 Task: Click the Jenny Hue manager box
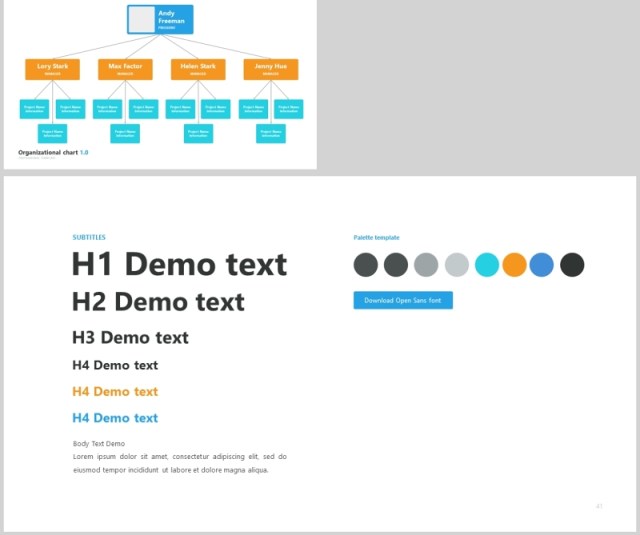pos(271,69)
